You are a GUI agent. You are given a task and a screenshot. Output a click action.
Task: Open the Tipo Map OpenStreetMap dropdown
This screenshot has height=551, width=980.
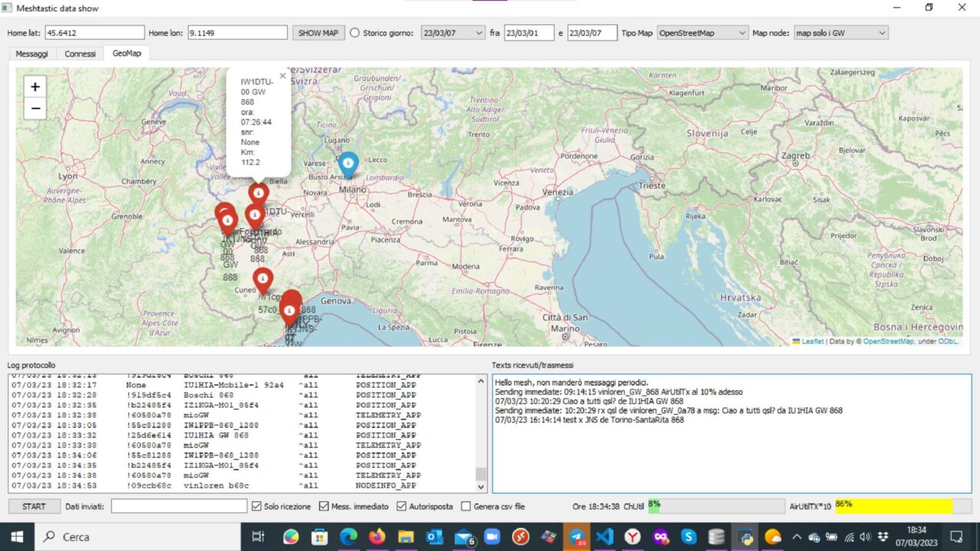point(702,33)
